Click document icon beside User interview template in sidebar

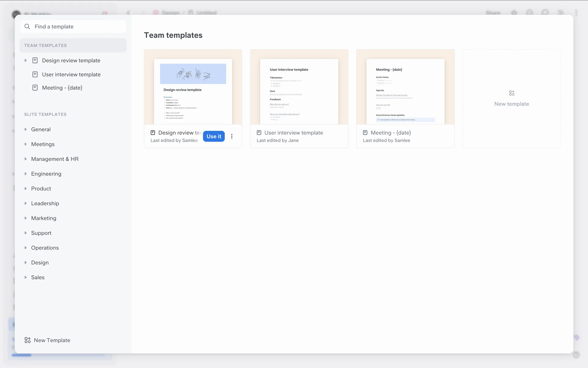click(x=35, y=75)
